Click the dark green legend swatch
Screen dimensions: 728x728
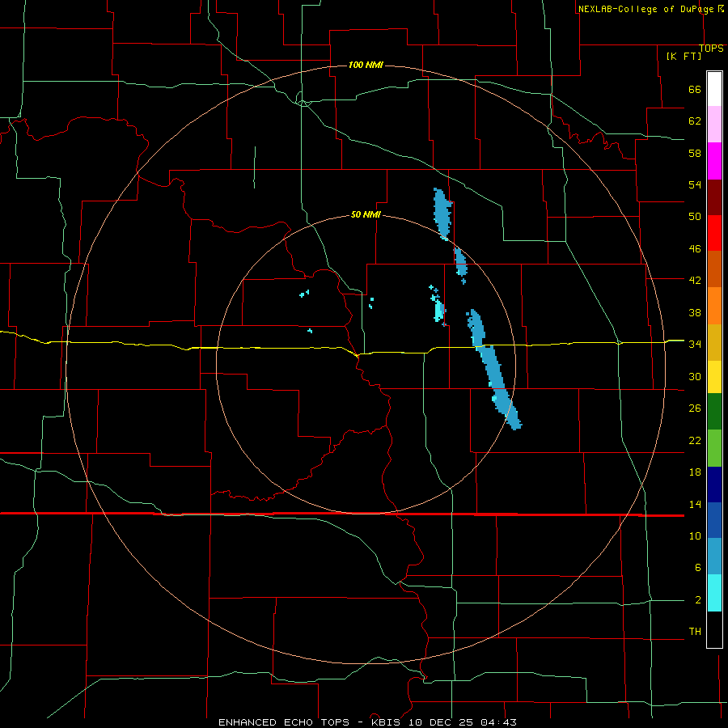click(714, 412)
